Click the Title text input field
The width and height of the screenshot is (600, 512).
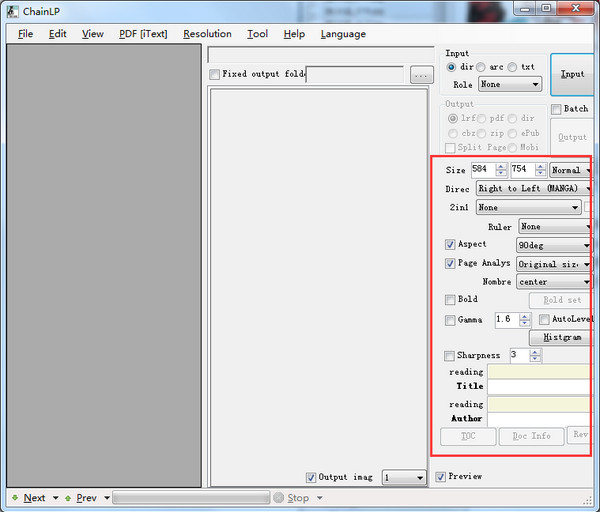point(538,386)
